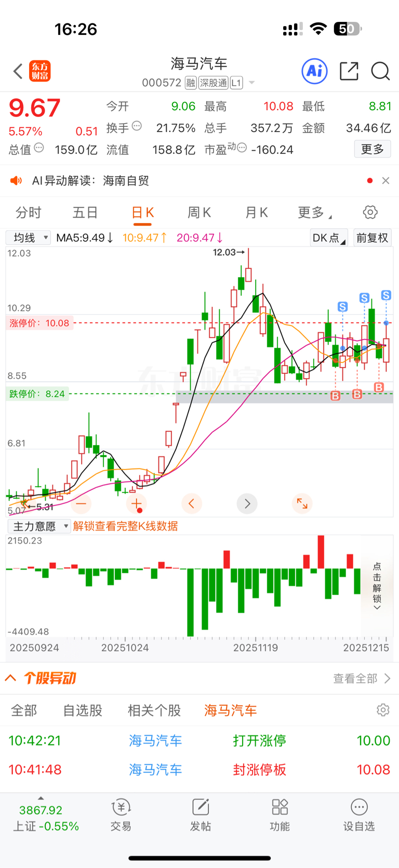
Task: Select the 自选股 movement tab
Action: (x=83, y=710)
